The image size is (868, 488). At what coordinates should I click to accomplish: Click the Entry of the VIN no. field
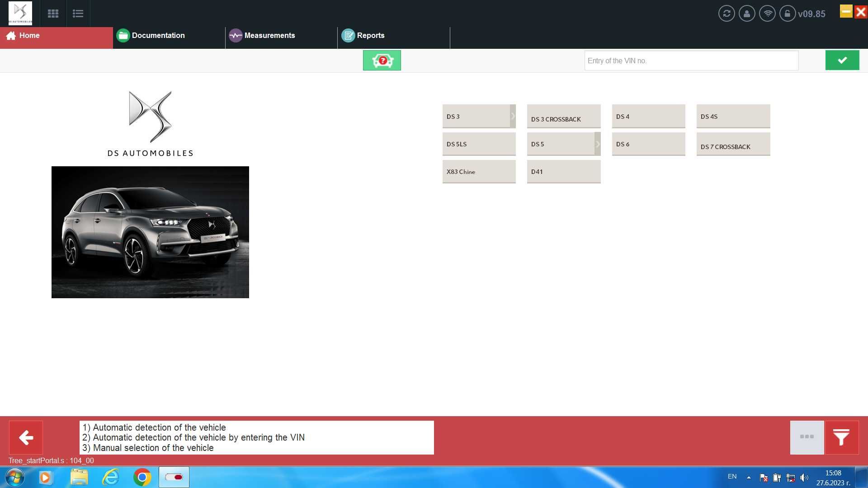pyautogui.click(x=691, y=61)
